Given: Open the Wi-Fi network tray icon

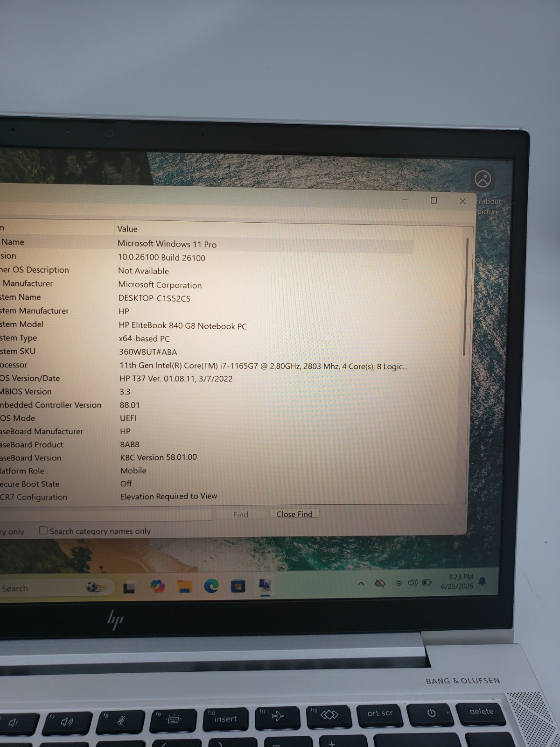Looking at the screenshot, I should [x=399, y=583].
